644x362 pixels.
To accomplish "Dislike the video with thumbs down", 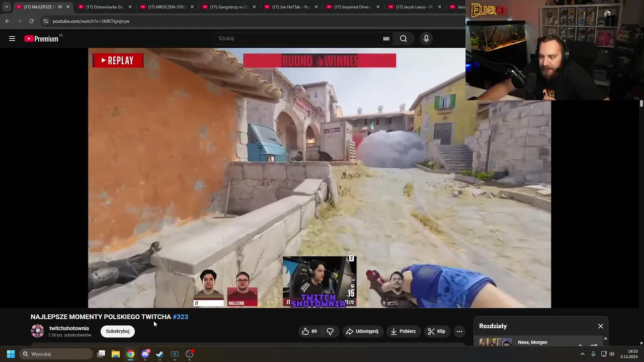I will pyautogui.click(x=331, y=331).
